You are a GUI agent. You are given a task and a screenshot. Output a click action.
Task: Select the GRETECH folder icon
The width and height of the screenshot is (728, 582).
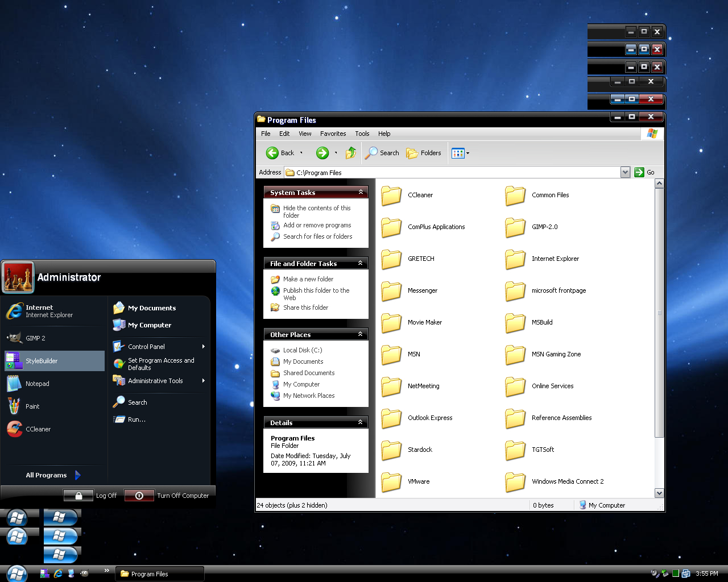pos(391,259)
